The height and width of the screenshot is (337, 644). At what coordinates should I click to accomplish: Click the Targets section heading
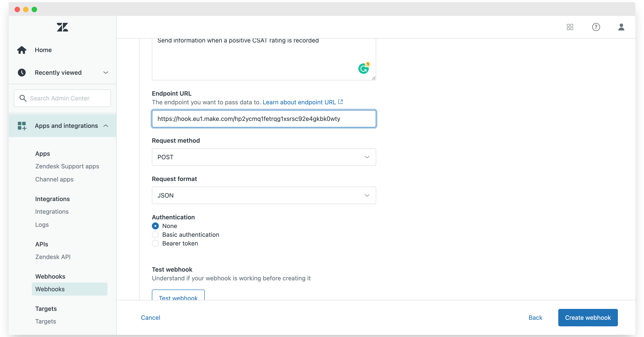[x=46, y=308]
